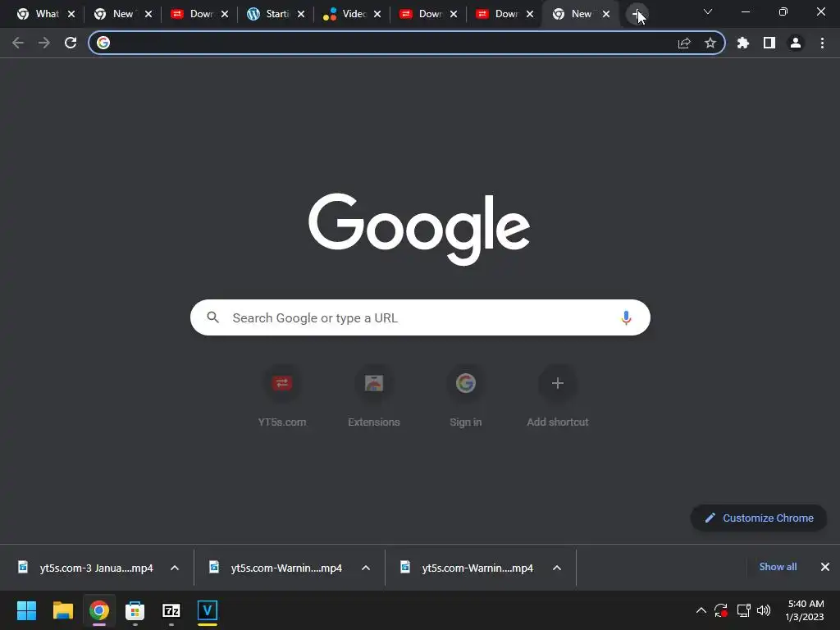Image resolution: width=840 pixels, height=630 pixels.
Task: Open the profile avatar menu
Action: (x=796, y=43)
